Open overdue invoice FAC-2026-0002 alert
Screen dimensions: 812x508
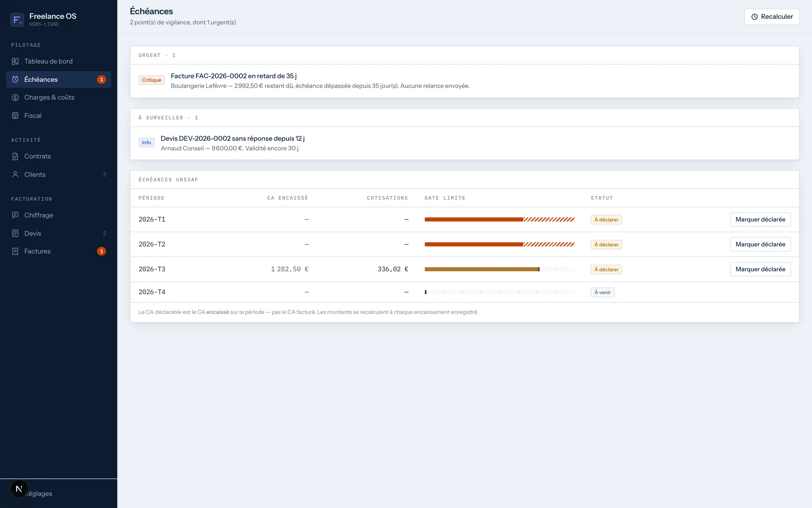pos(465,81)
